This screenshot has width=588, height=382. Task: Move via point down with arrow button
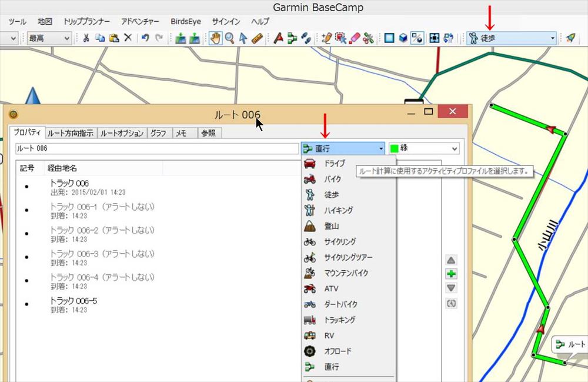[x=451, y=288]
